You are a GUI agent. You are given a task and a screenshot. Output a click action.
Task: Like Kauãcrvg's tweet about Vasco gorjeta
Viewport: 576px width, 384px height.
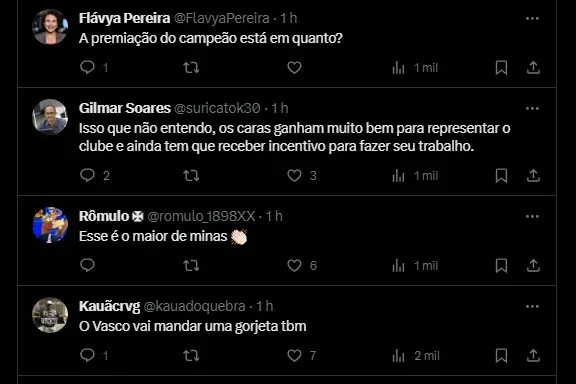pos(294,355)
